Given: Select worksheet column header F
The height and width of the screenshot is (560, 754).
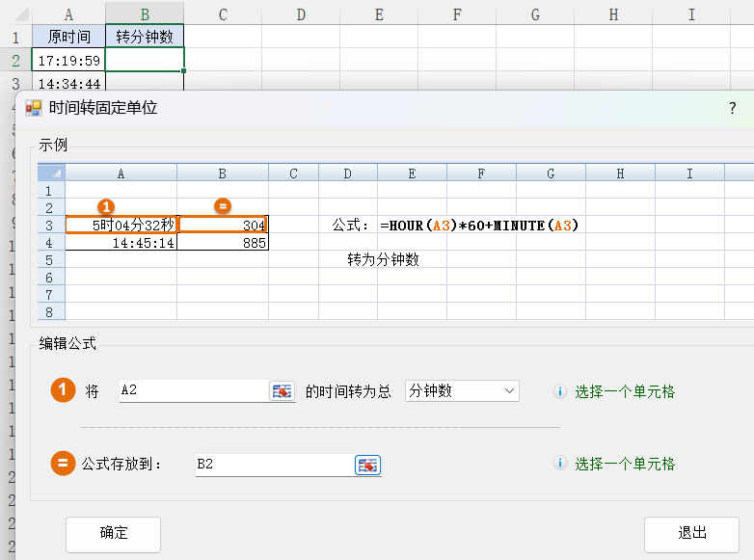Looking at the screenshot, I should 457,13.
